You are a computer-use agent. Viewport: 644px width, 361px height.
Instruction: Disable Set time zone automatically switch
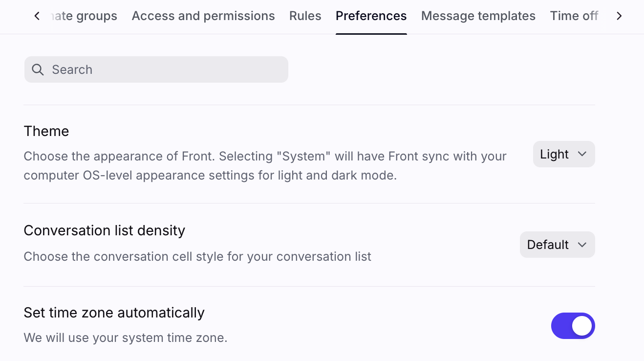[x=573, y=326]
